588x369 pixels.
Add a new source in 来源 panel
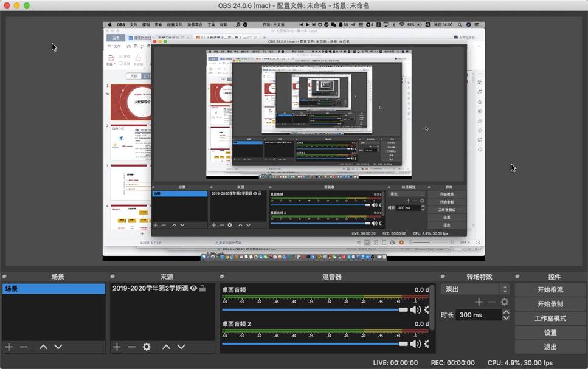pos(117,347)
